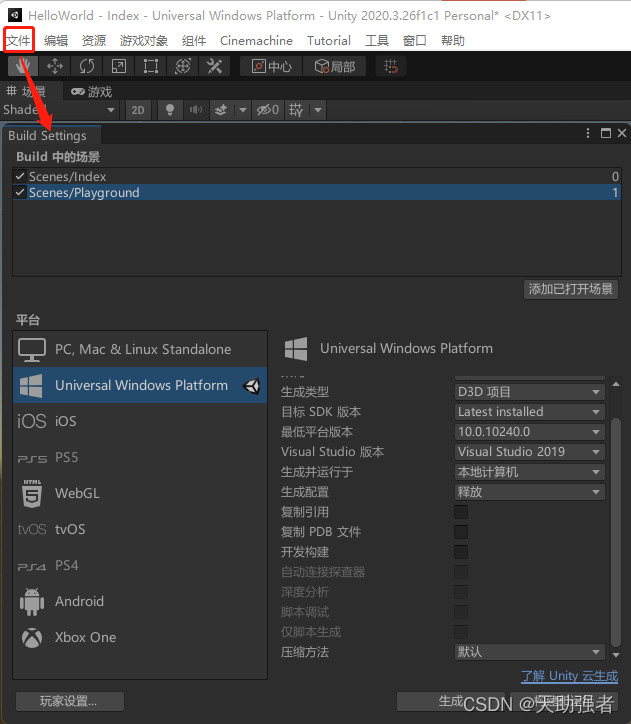This screenshot has width=631, height=724.
Task: Select the iOS platform
Action: 140,421
